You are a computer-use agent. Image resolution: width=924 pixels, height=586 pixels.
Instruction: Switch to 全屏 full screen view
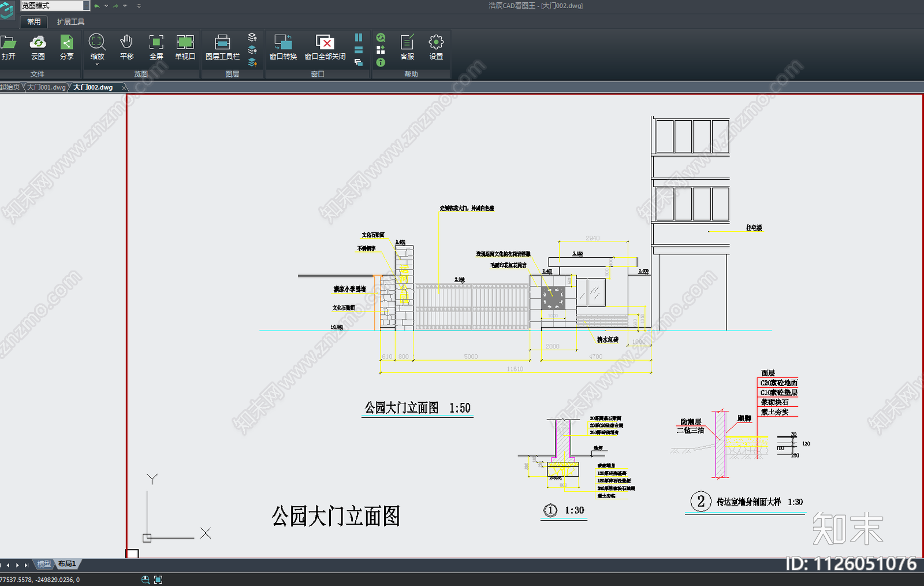pos(156,47)
